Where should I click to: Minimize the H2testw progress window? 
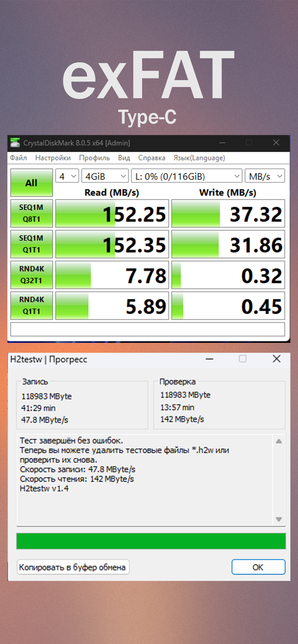click(210, 359)
